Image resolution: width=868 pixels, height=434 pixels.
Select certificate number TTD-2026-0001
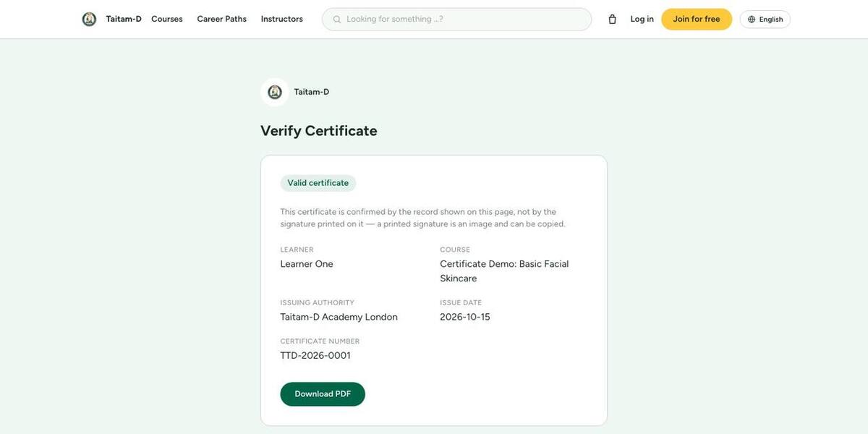(315, 355)
